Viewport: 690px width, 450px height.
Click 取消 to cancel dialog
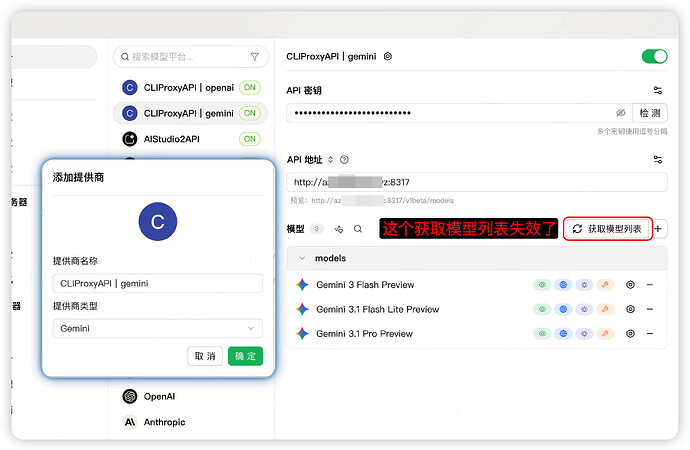pyautogui.click(x=205, y=356)
